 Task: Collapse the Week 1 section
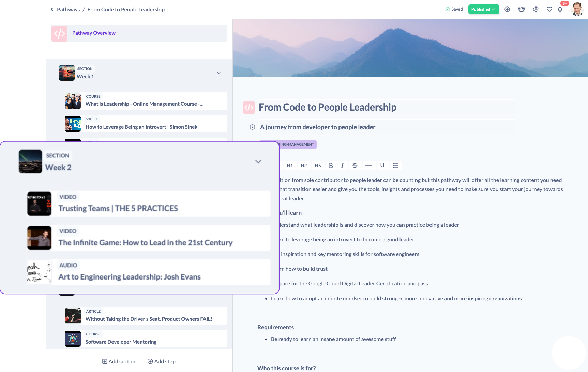pos(218,72)
